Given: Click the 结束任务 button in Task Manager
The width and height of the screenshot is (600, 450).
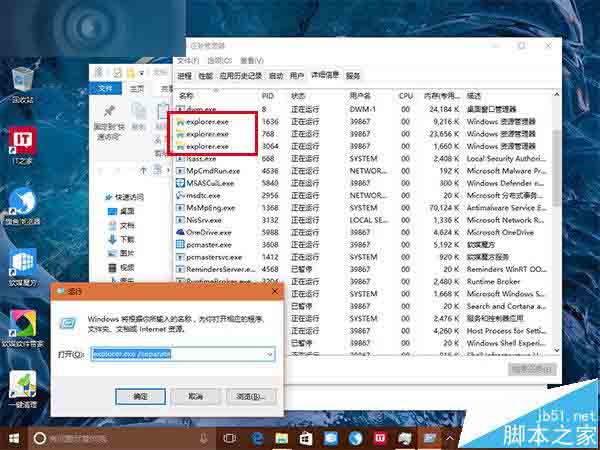Looking at the screenshot, I should (532, 370).
